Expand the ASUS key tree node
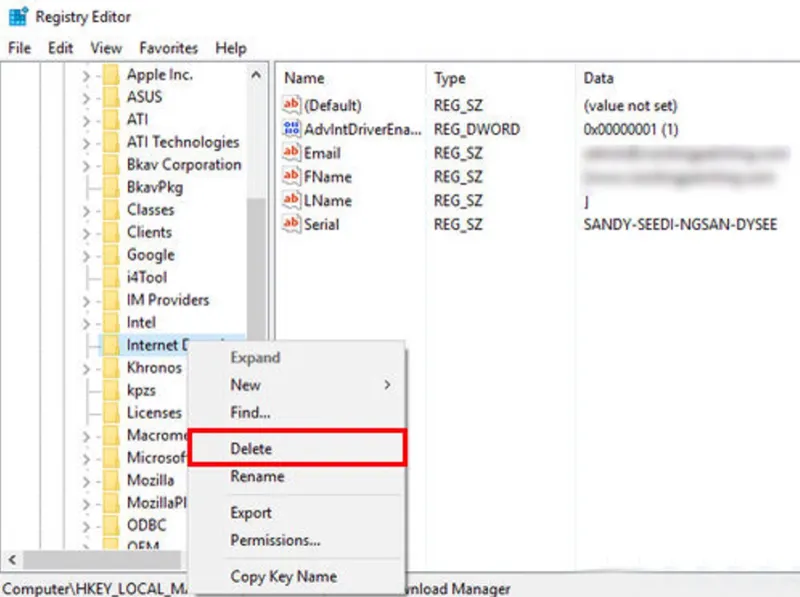This screenshot has width=800, height=597. [x=86, y=97]
